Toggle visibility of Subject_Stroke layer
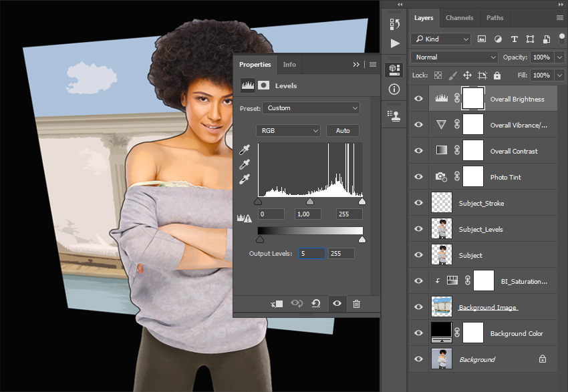Viewport: 568px width, 392px height. (x=418, y=203)
